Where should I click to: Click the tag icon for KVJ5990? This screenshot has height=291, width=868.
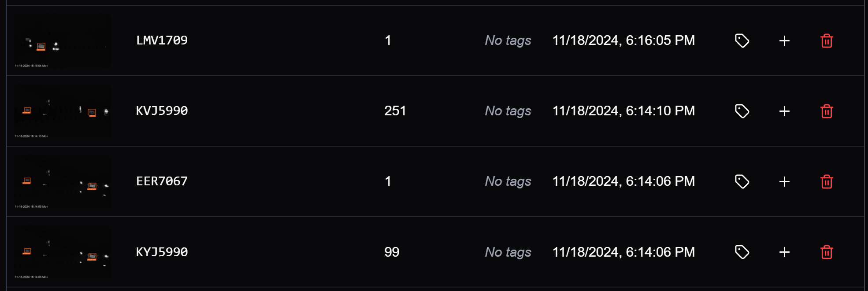742,111
